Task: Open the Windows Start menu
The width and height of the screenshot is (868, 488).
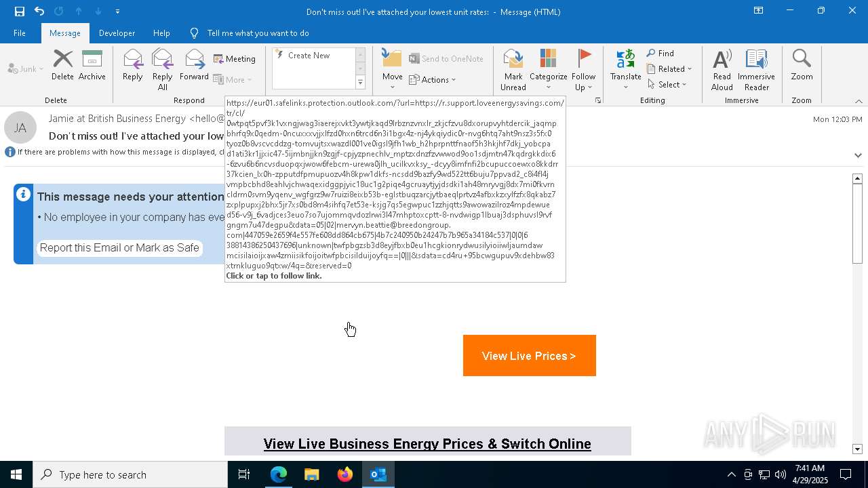Action: 16,474
